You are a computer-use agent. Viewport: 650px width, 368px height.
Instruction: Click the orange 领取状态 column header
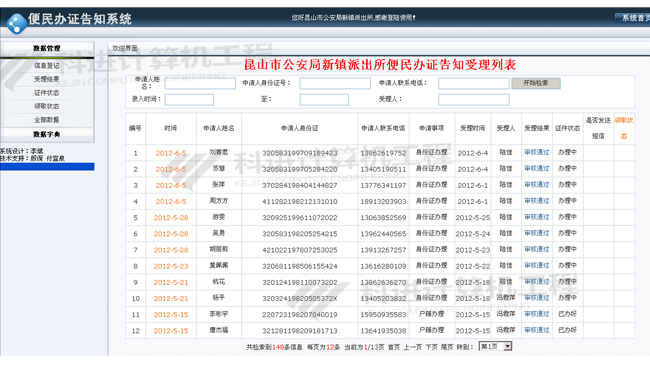coord(624,128)
